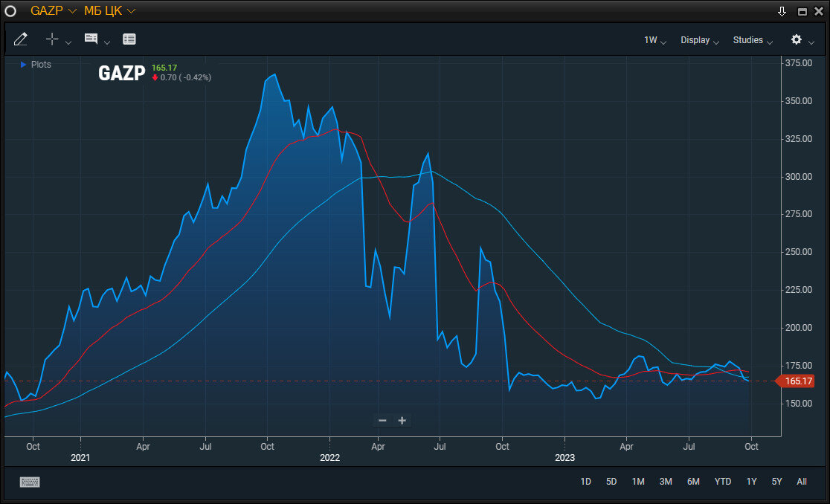Screen dimensions: 830x504
Task: Select the 5Y time range
Action: tap(776, 482)
